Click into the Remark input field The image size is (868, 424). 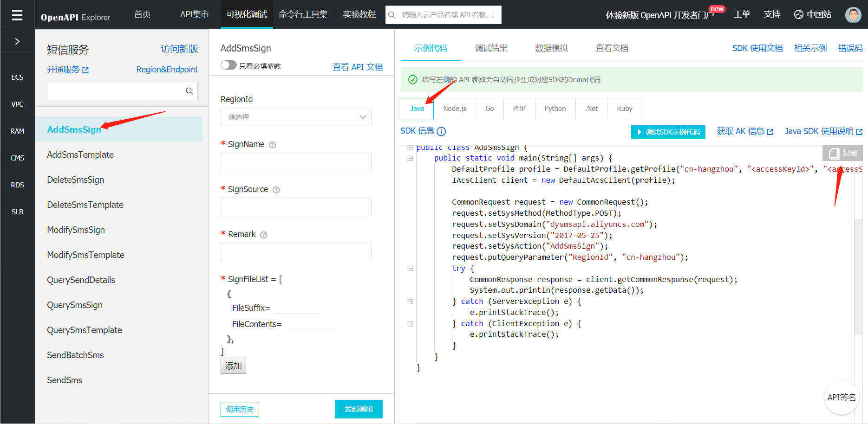296,252
